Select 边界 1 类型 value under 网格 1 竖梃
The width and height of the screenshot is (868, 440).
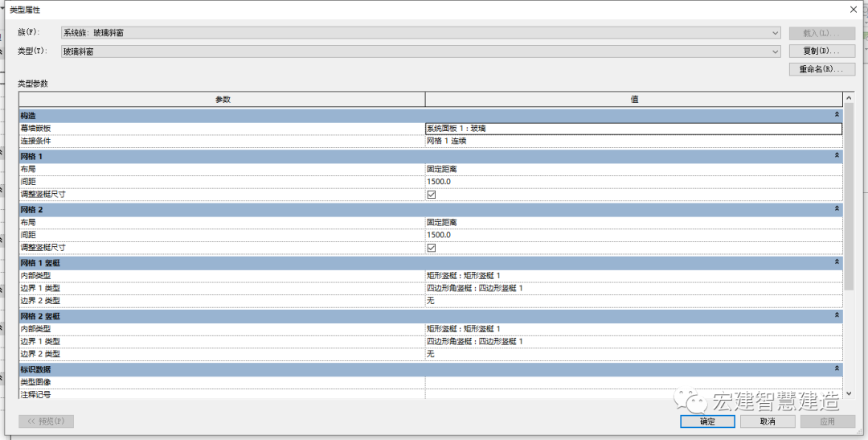634,288
